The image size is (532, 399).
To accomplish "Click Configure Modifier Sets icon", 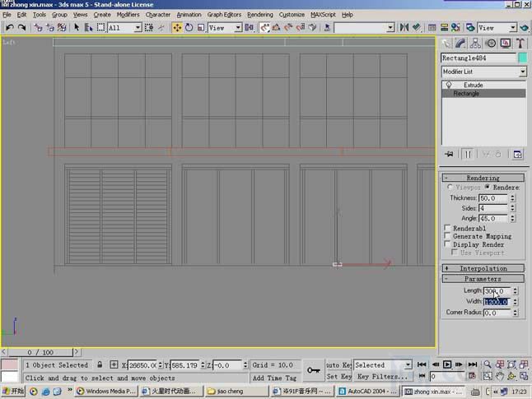I will [517, 154].
